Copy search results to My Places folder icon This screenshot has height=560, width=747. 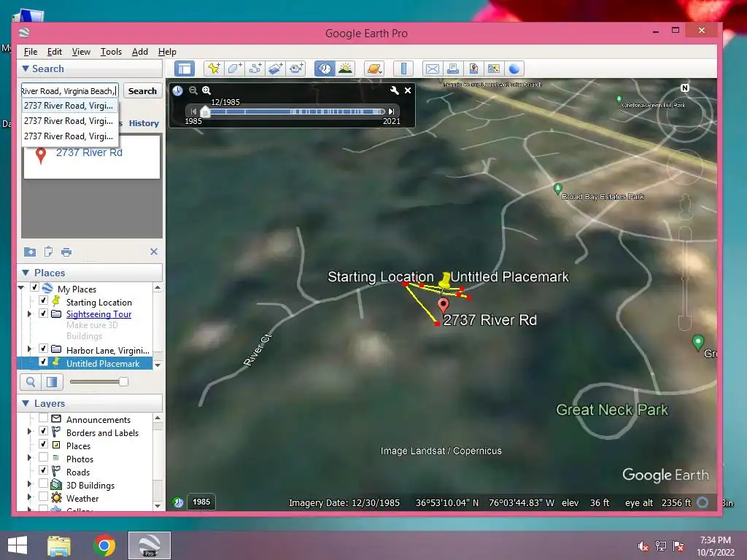(29, 252)
